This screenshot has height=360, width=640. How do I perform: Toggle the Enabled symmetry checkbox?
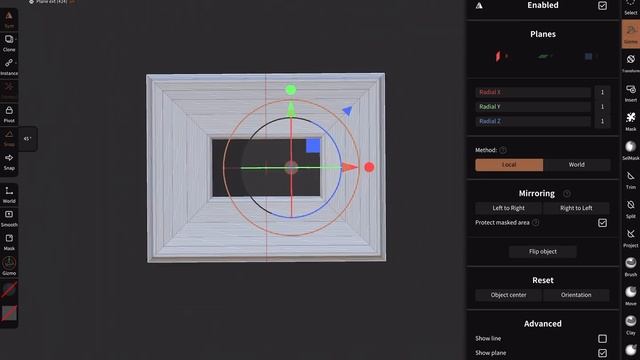tap(602, 6)
